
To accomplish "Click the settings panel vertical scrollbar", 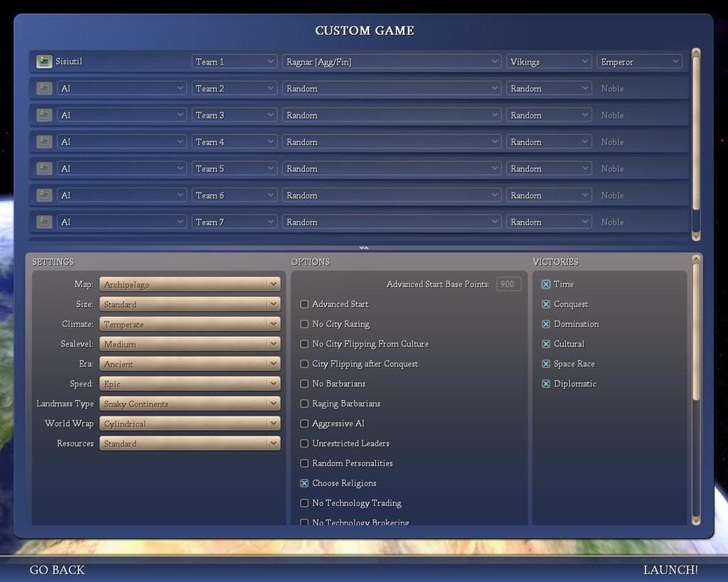I will [695, 331].
